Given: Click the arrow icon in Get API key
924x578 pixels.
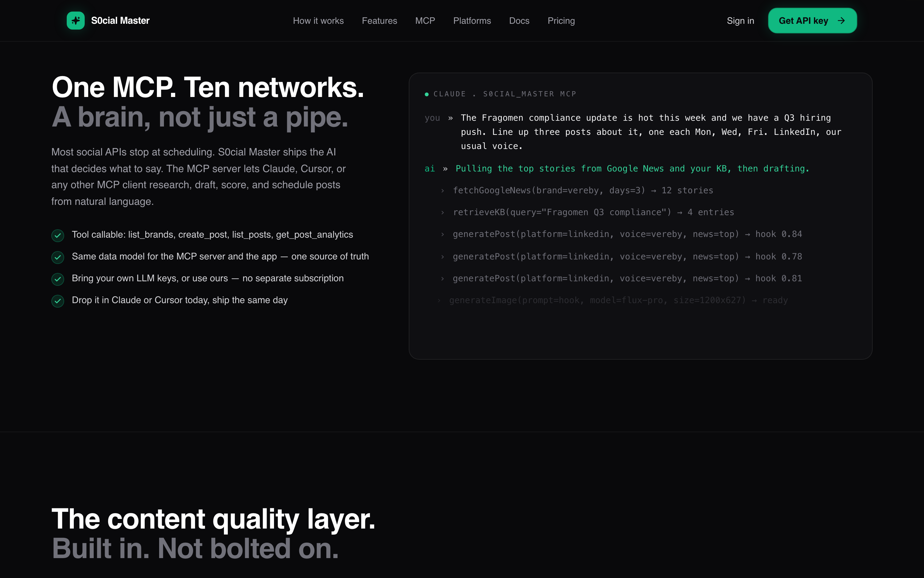Looking at the screenshot, I should pyautogui.click(x=841, y=21).
